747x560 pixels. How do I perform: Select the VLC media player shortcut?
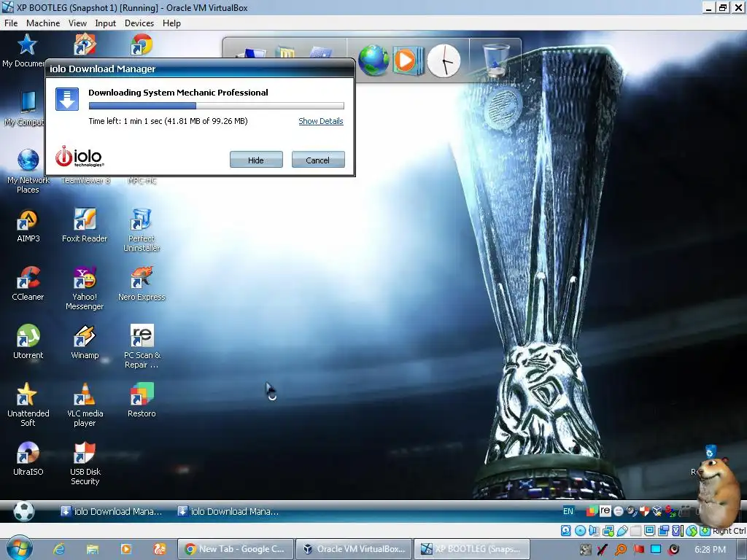(85, 394)
